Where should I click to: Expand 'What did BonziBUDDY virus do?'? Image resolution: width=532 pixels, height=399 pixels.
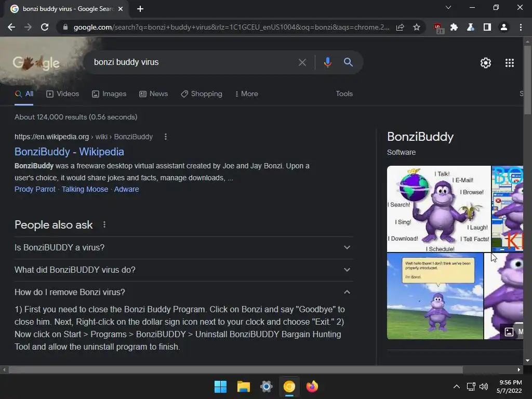(183, 270)
